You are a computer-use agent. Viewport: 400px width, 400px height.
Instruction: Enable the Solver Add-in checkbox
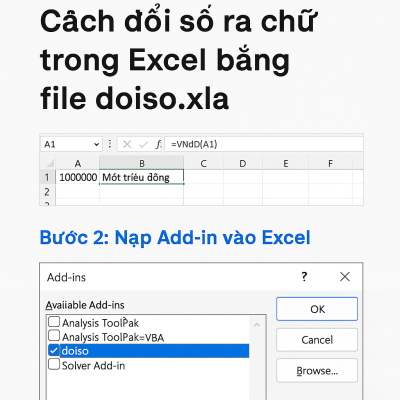tap(54, 364)
